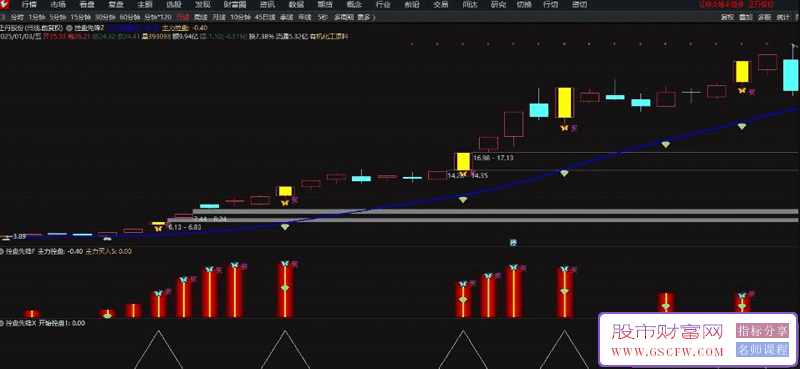Click the 名师课程 link in banner
The image size is (800, 369).
pyautogui.click(x=762, y=350)
